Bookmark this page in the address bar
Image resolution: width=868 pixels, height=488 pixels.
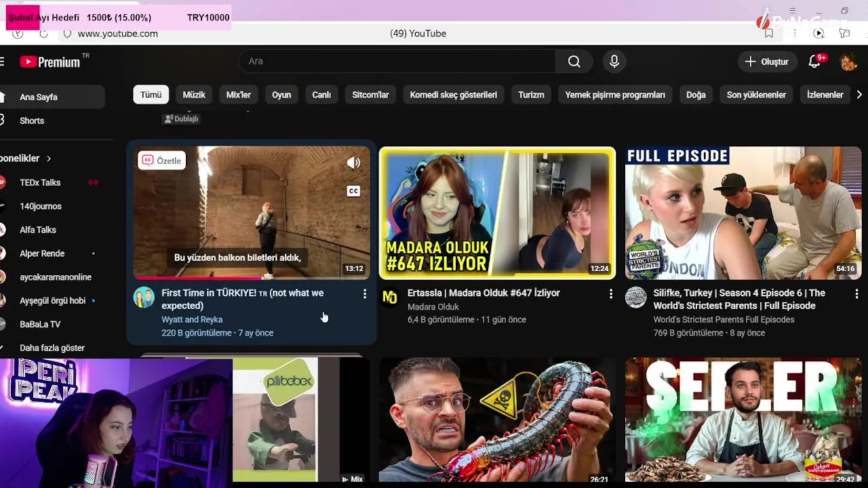click(x=768, y=33)
